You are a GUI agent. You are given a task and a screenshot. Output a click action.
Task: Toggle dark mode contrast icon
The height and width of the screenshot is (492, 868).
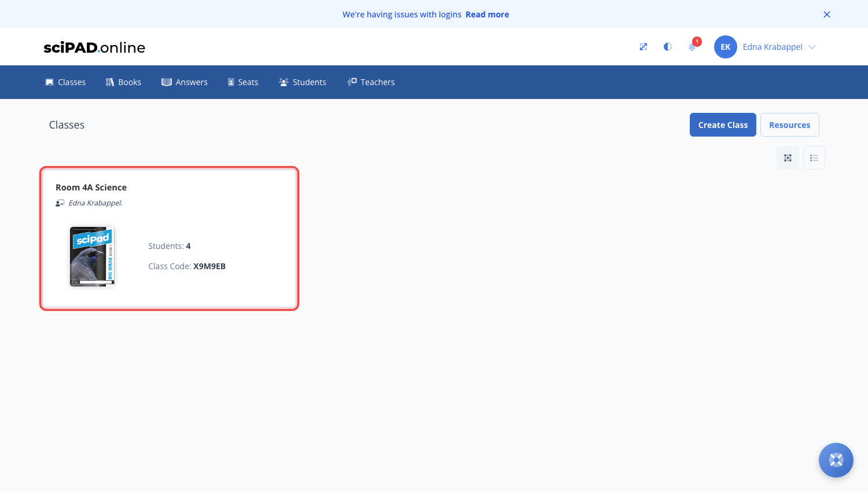(x=668, y=47)
